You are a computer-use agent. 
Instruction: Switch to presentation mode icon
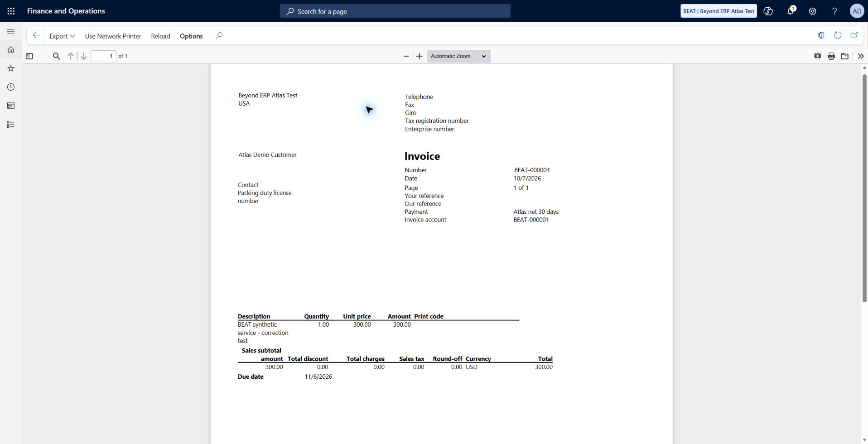[x=818, y=56]
